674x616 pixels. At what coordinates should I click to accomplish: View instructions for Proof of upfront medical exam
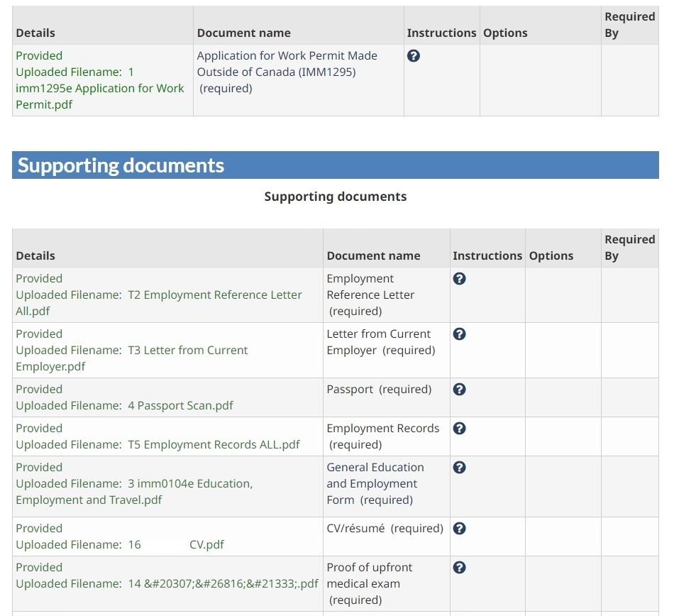[x=459, y=568]
